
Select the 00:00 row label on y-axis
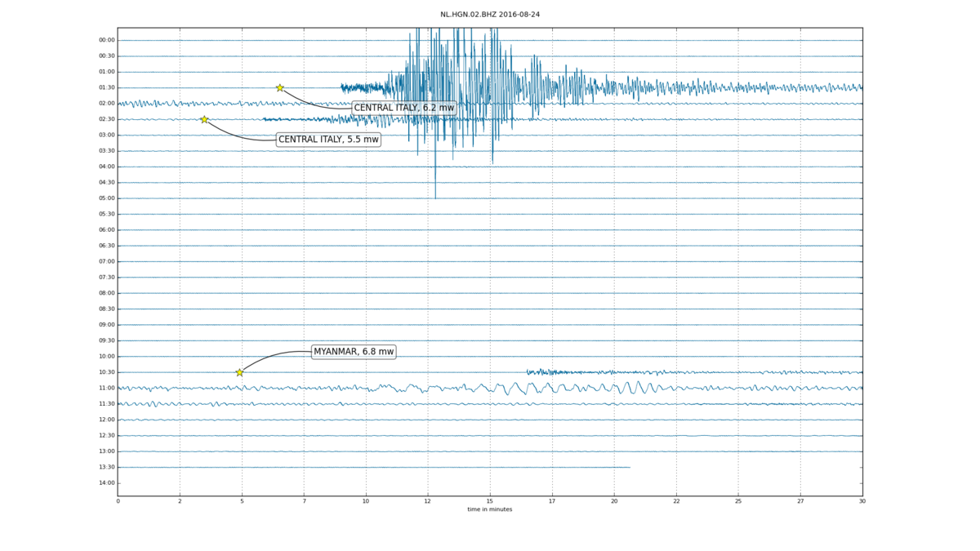pyautogui.click(x=106, y=40)
